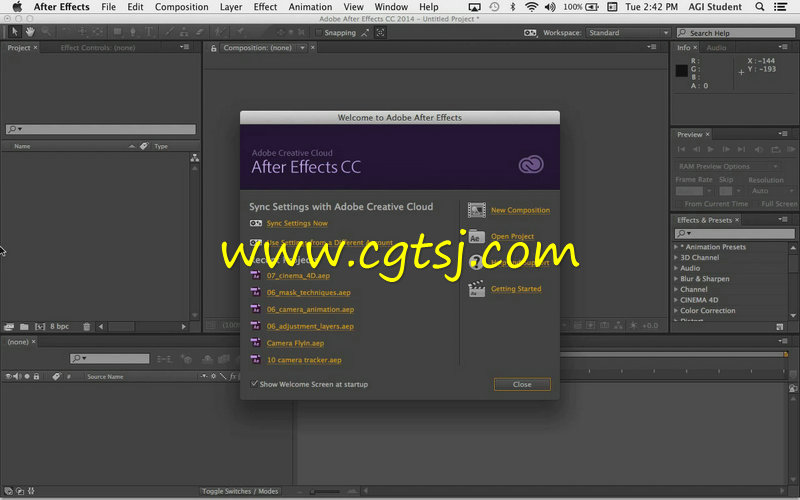Viewport: 800px width, 500px height.
Task: Open the Effect menu
Action: (265, 7)
